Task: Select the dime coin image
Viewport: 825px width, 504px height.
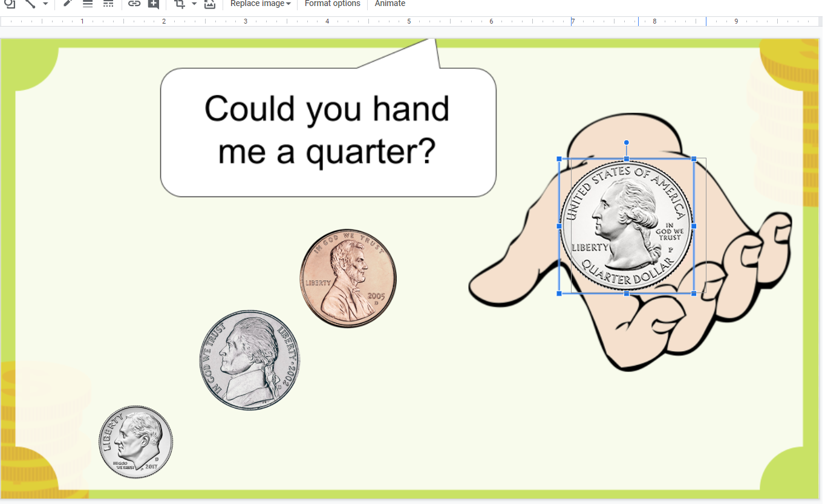Action: tap(135, 442)
